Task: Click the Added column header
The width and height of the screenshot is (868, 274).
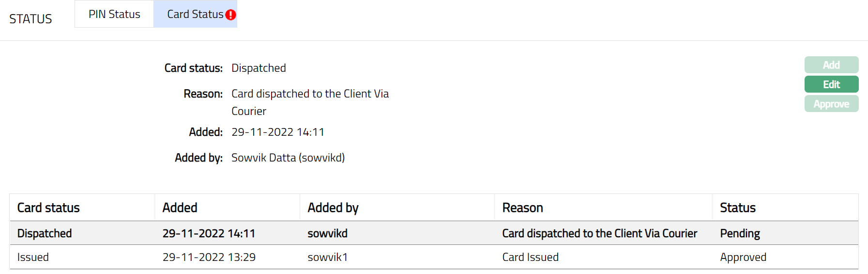Action: coord(180,208)
